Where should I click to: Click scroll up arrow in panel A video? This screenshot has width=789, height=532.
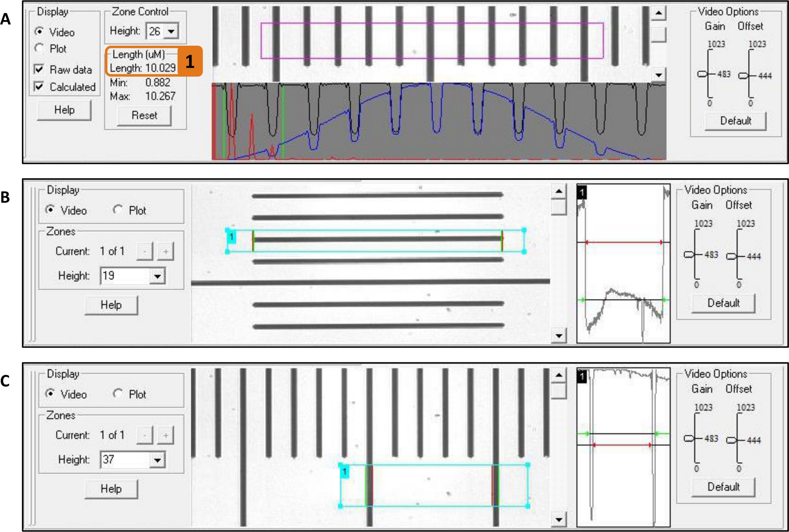658,13
